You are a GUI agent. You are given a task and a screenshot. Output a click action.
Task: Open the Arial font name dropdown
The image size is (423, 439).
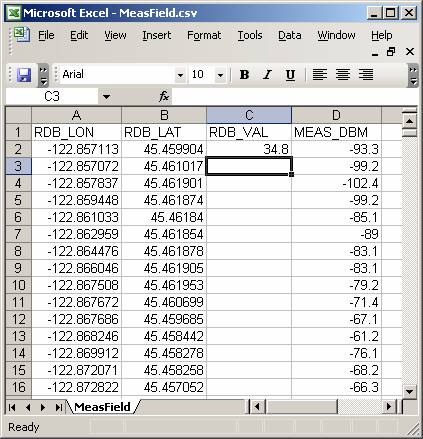click(180, 75)
